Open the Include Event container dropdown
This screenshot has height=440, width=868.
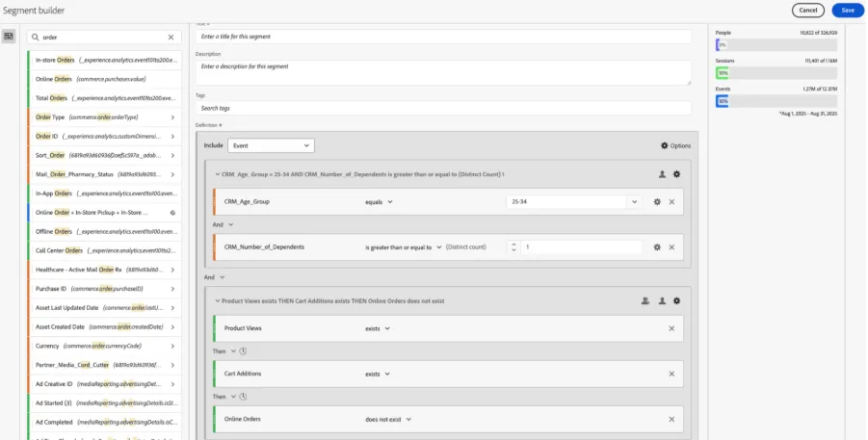coord(271,145)
